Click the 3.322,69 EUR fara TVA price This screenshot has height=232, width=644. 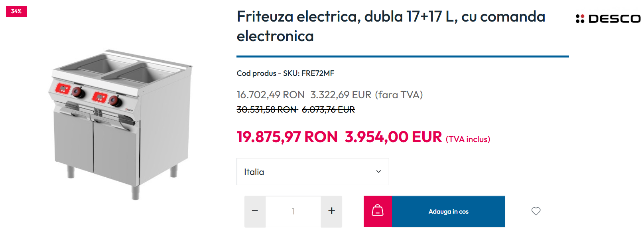click(366, 95)
